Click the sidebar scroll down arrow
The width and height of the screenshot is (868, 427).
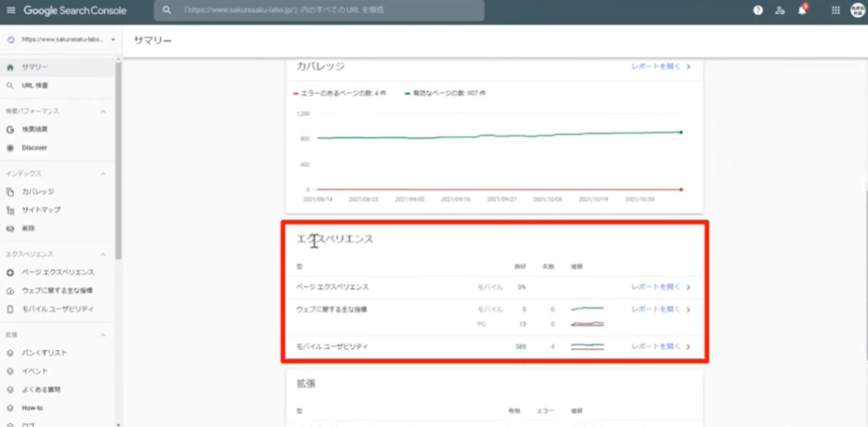(119, 424)
